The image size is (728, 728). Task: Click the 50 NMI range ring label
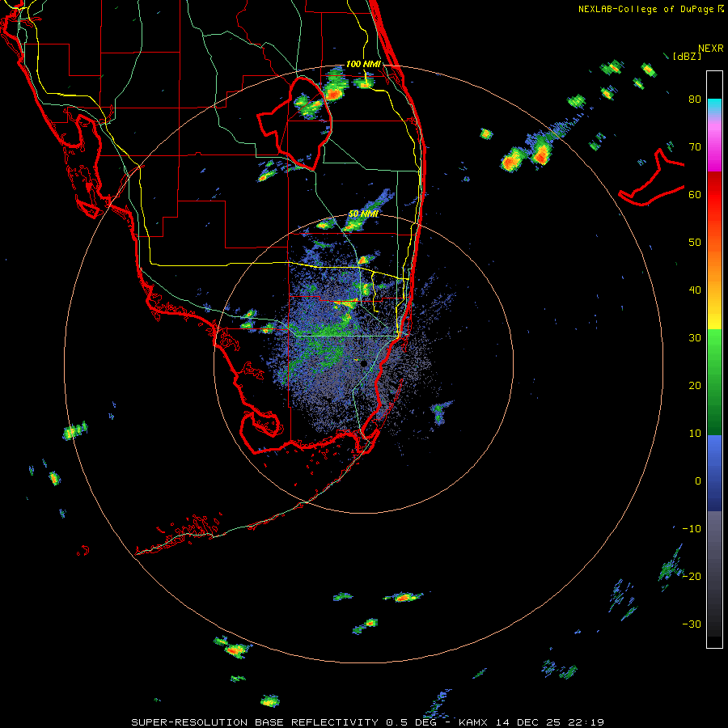(363, 214)
